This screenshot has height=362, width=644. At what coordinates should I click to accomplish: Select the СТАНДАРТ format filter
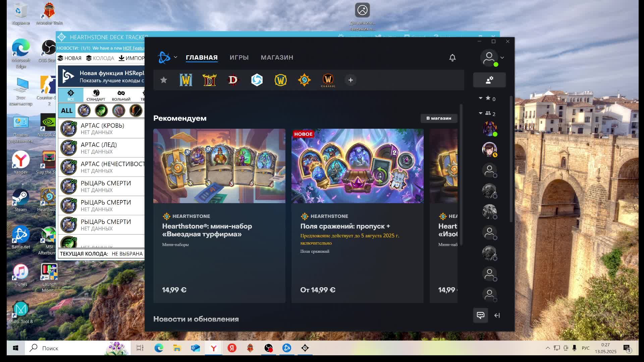pyautogui.click(x=96, y=95)
